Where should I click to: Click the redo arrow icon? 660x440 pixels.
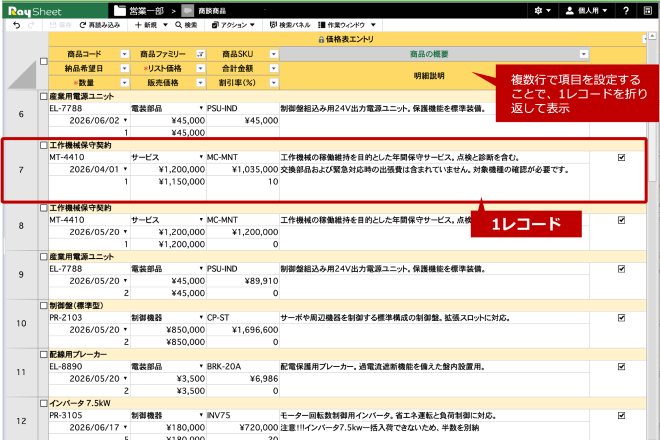point(31,25)
